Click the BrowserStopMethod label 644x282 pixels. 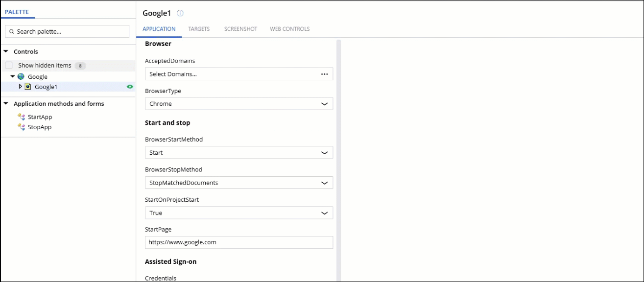pyautogui.click(x=173, y=169)
